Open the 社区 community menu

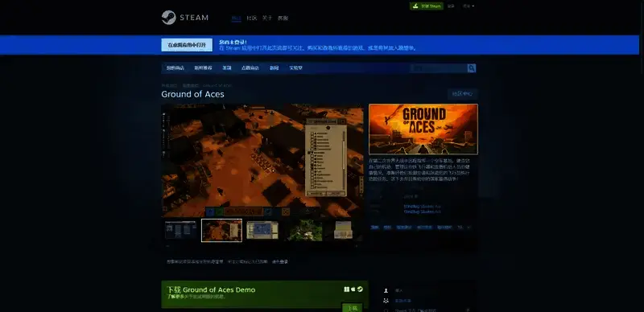[x=251, y=18]
